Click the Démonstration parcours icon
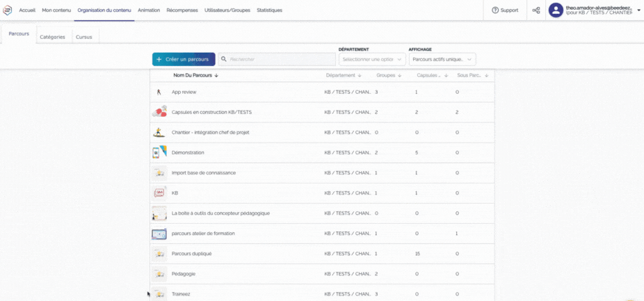 (159, 152)
